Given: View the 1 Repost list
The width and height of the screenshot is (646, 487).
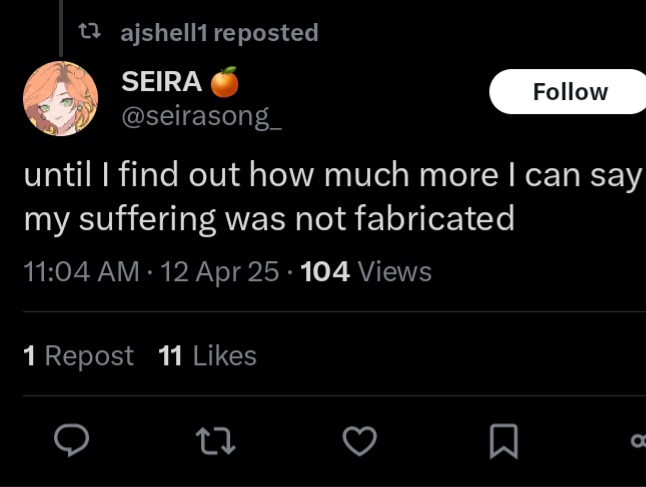Looking at the screenshot, I should pos(78,355).
